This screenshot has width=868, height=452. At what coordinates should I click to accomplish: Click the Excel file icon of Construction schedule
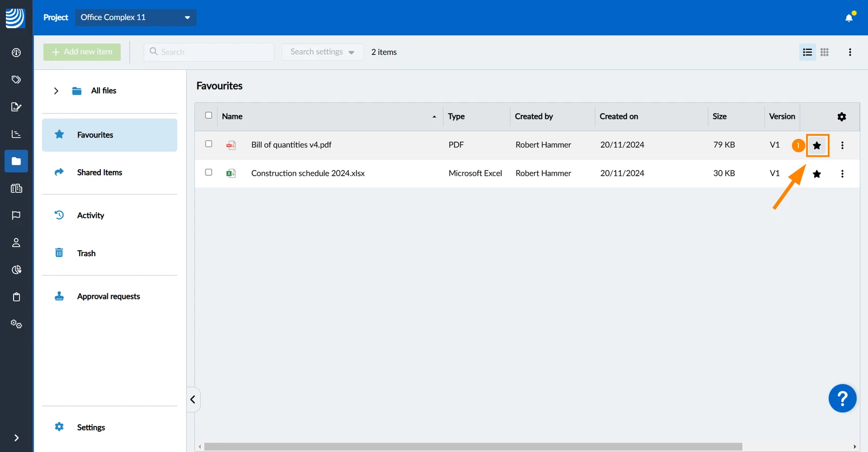tap(231, 174)
